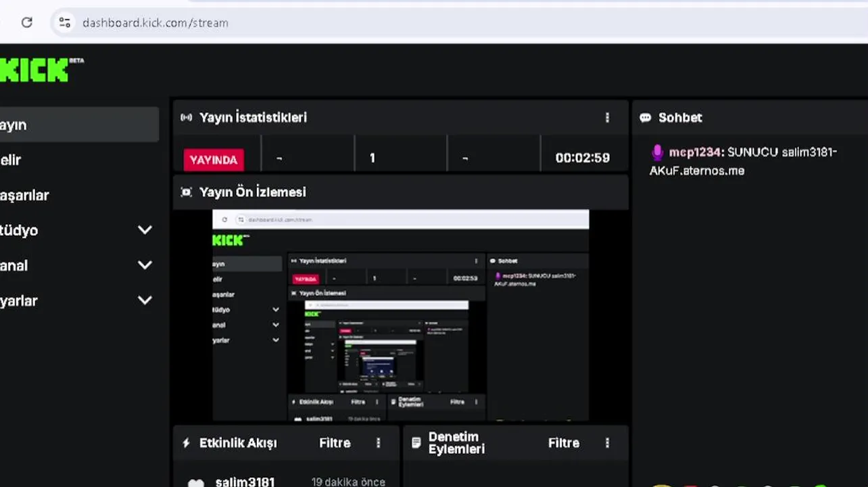
Task: Click the Sohbet panel title
Action: 680,118
